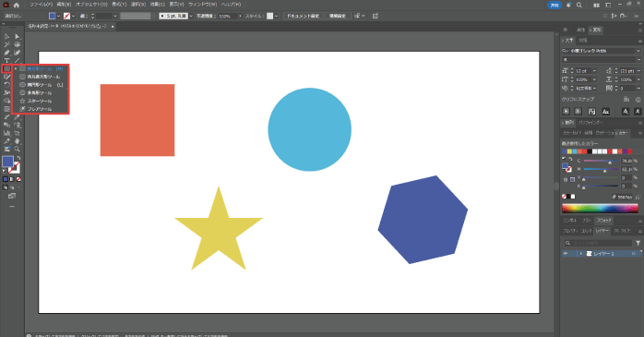Select the Column Graph tool
Viewport: 644px width, 337px height.
point(7,133)
